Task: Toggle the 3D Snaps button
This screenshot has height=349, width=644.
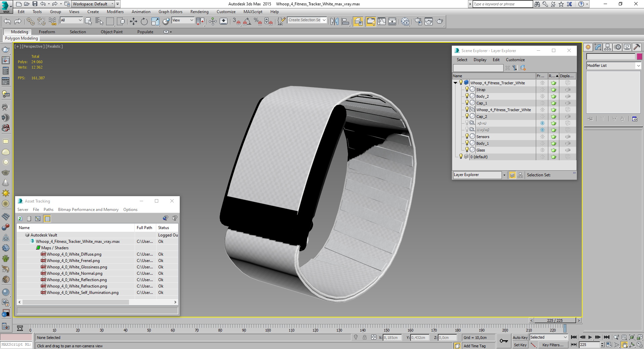Action: (x=237, y=21)
